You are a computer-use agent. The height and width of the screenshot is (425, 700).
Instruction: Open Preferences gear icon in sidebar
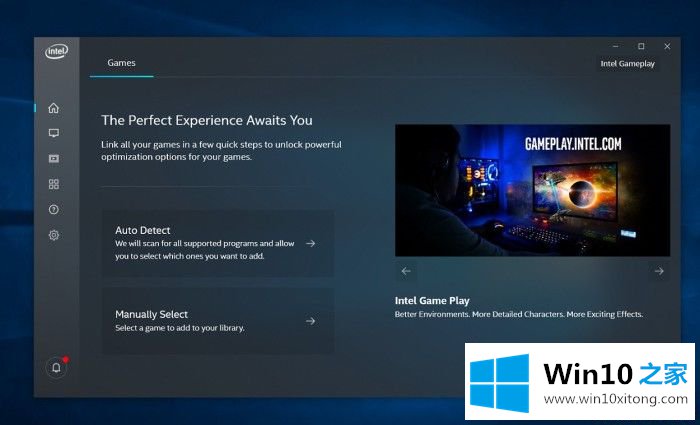pos(54,235)
